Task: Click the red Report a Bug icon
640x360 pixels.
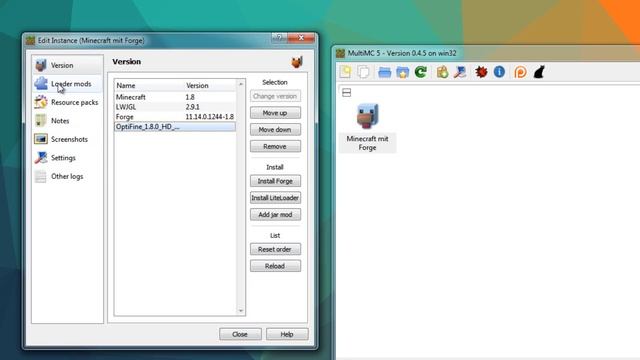Action: tap(481, 72)
